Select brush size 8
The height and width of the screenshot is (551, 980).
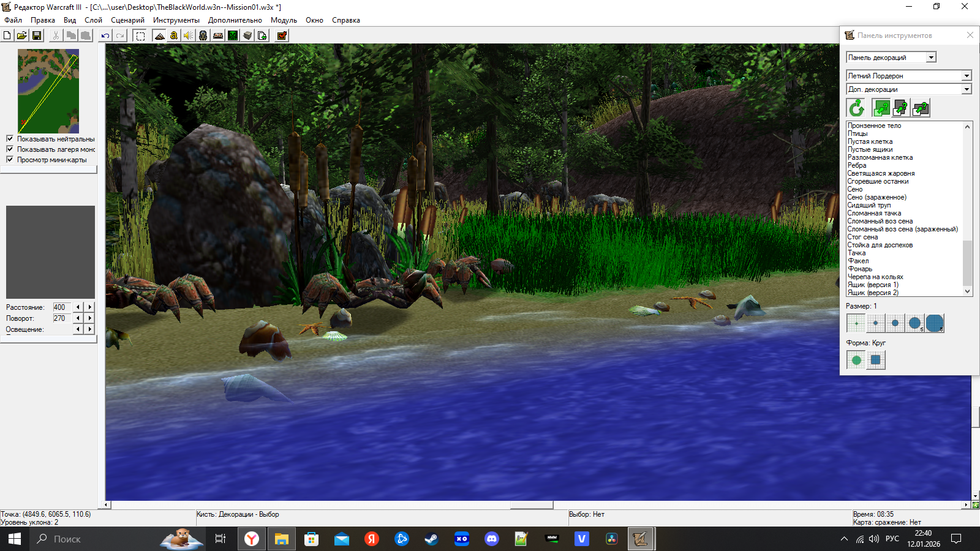pyautogui.click(x=935, y=323)
